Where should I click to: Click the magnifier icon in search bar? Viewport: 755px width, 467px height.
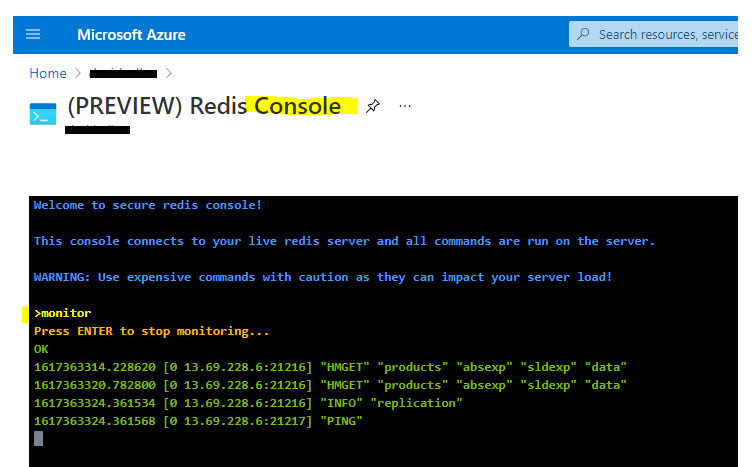click(583, 34)
